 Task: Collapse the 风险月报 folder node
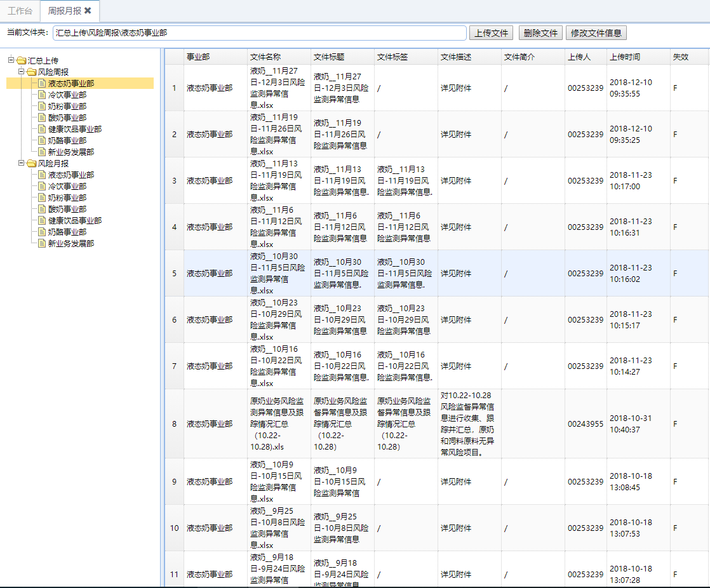coord(22,163)
